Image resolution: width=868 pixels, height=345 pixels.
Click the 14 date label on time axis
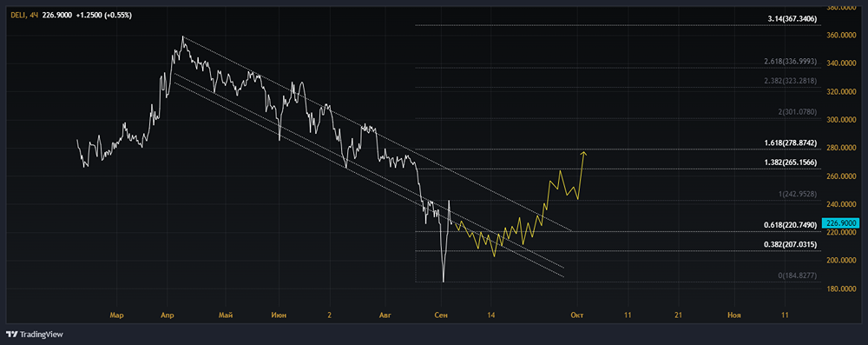pos(491,315)
